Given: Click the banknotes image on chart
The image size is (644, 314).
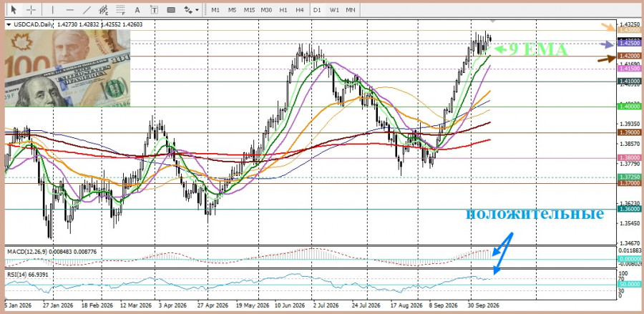Looking at the screenshot, I should tap(67, 68).
